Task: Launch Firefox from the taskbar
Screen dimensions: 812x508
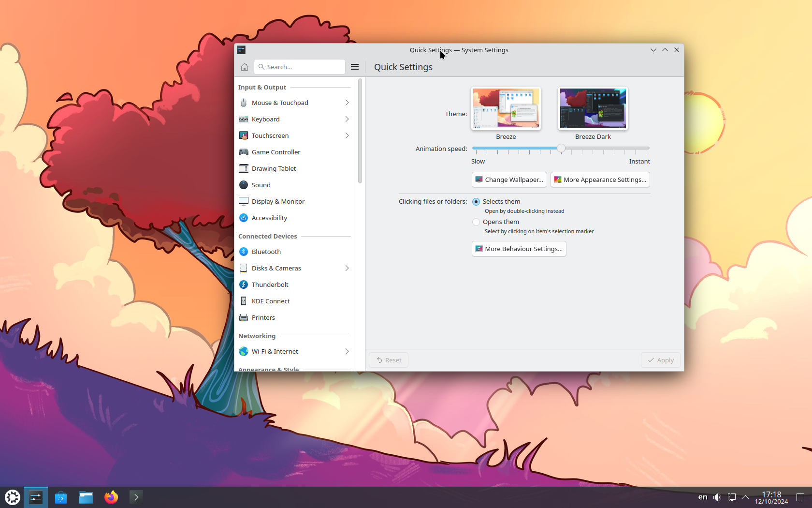Action: [x=111, y=497]
